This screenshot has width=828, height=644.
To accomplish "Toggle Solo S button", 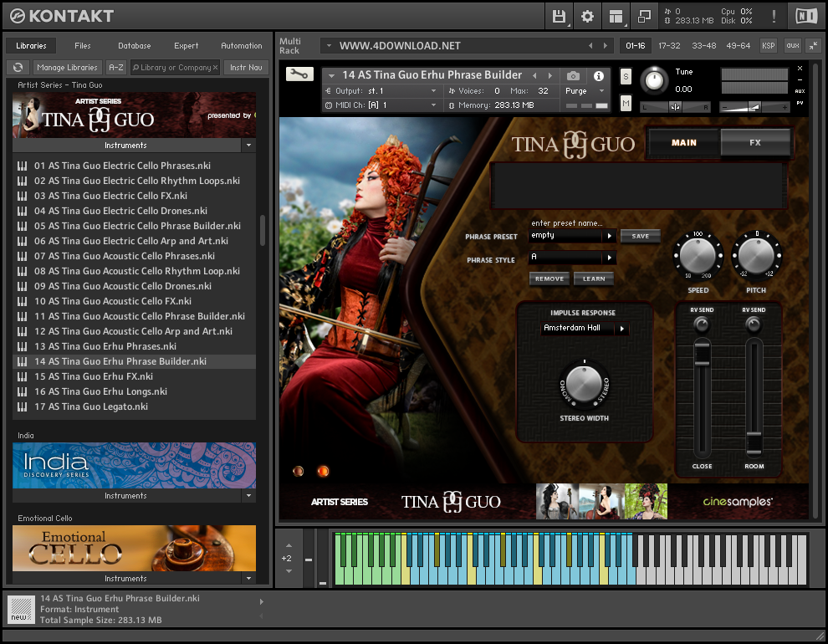I will (x=626, y=77).
